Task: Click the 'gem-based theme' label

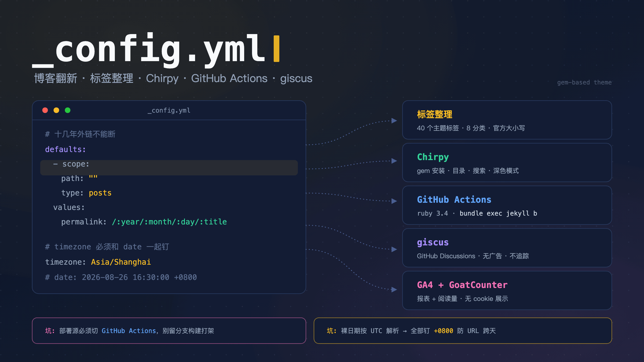Action: tap(584, 82)
